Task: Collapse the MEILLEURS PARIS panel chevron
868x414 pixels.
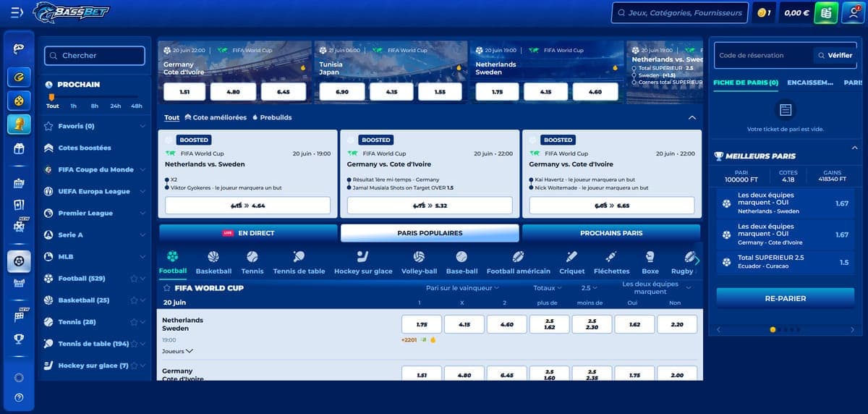Action: pyautogui.click(x=854, y=147)
